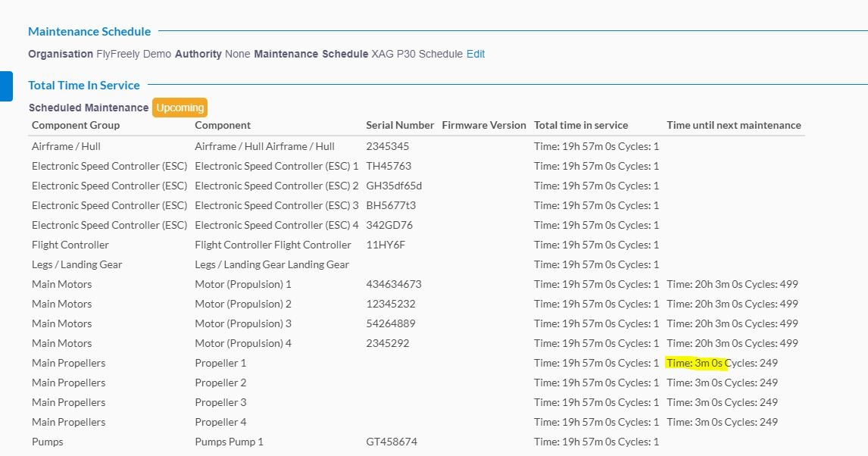Sort the table by Component Group

pyautogui.click(x=73, y=125)
